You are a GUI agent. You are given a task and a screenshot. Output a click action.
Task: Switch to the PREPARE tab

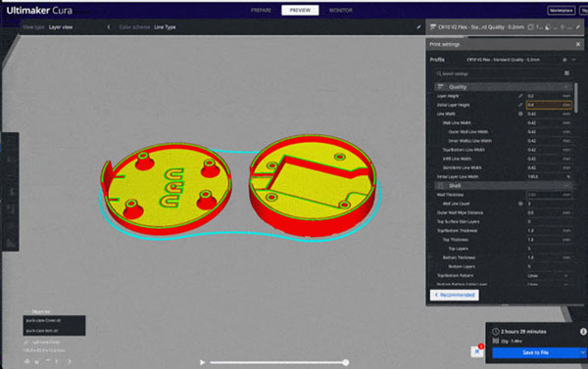click(x=261, y=10)
